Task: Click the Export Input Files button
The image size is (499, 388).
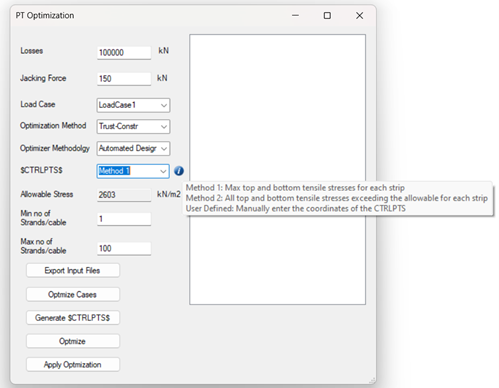Action: click(x=73, y=270)
